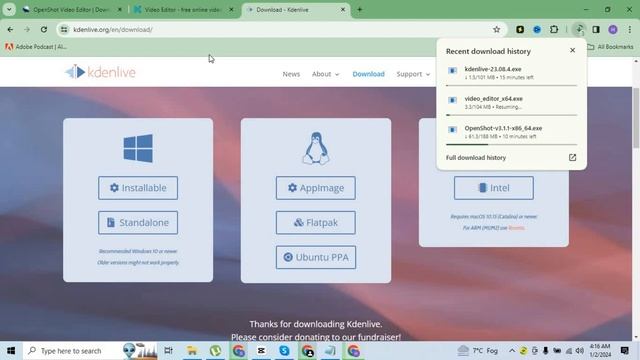Screen dimensions: 640x360
Task: Click the Windows Standalone button
Action: tap(138, 222)
